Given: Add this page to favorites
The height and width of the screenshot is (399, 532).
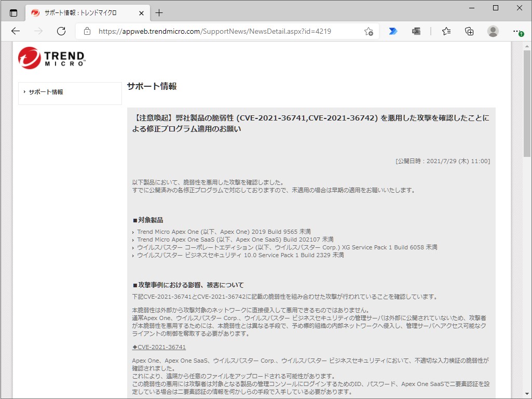Looking at the screenshot, I should pos(369,31).
